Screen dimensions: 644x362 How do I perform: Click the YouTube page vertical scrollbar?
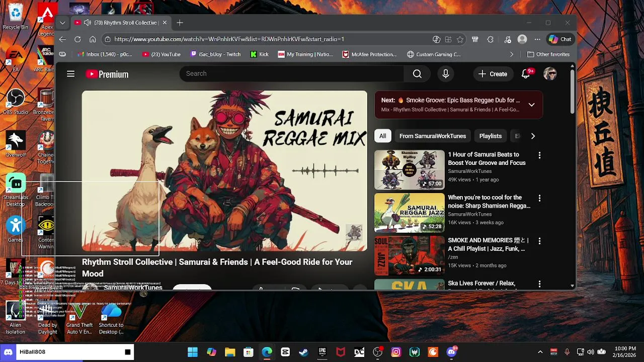point(572,90)
